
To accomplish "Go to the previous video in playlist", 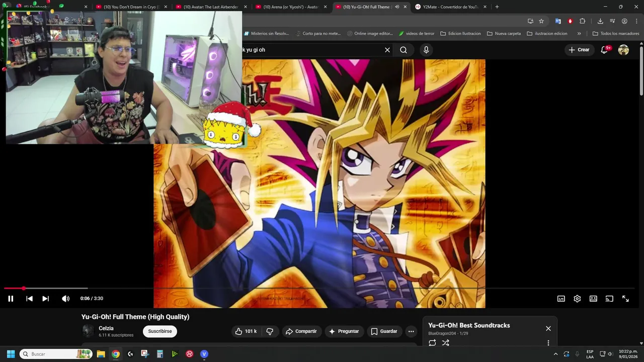I will point(29,299).
